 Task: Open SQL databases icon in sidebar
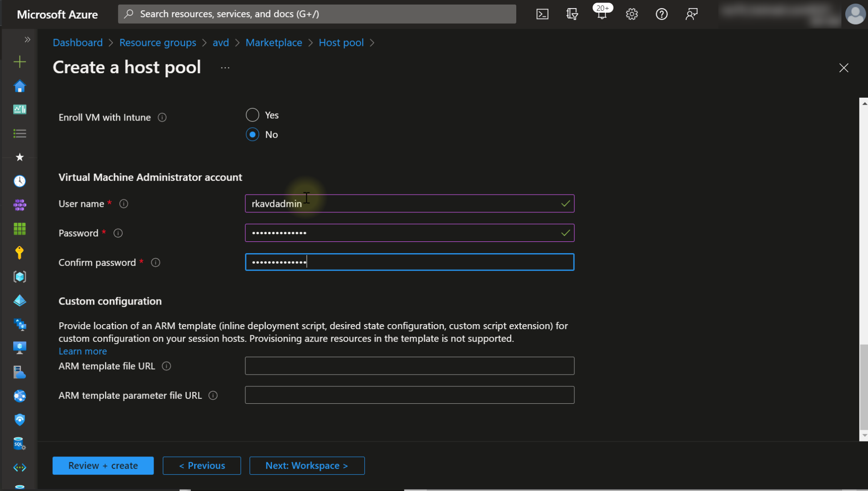[20, 444]
